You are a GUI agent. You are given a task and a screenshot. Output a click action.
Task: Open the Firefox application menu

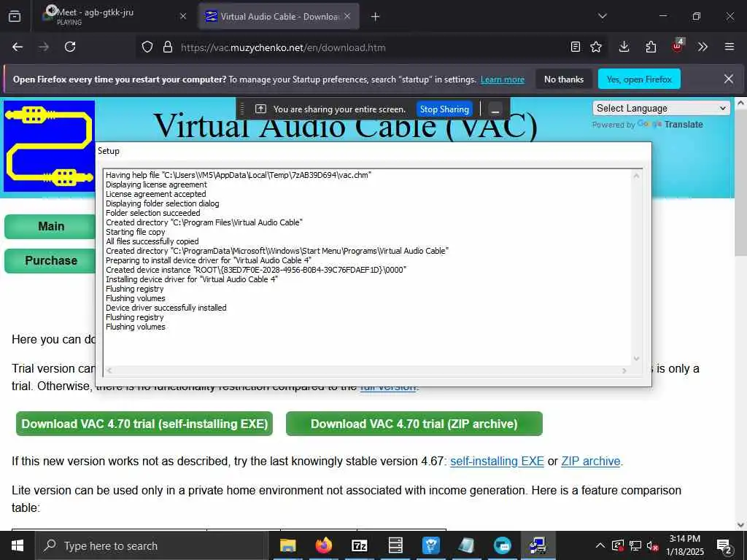[x=729, y=47]
